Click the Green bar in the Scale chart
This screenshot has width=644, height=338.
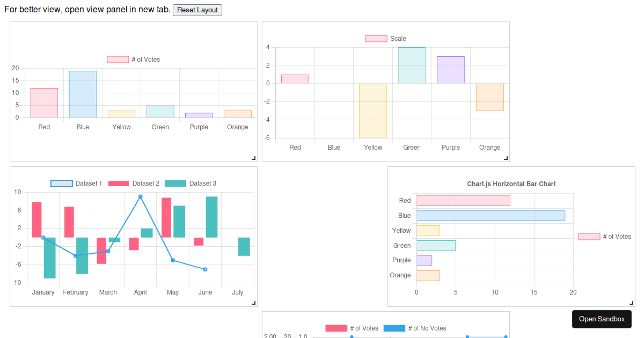(412, 64)
